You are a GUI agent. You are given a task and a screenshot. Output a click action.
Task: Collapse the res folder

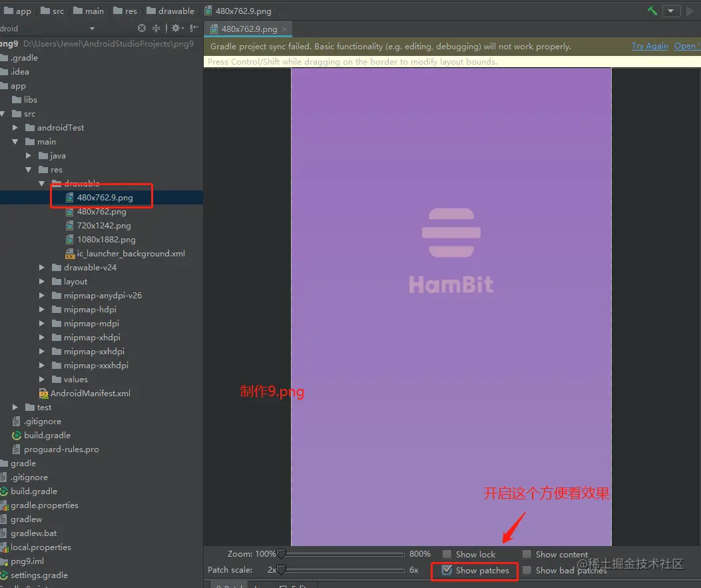point(29,169)
